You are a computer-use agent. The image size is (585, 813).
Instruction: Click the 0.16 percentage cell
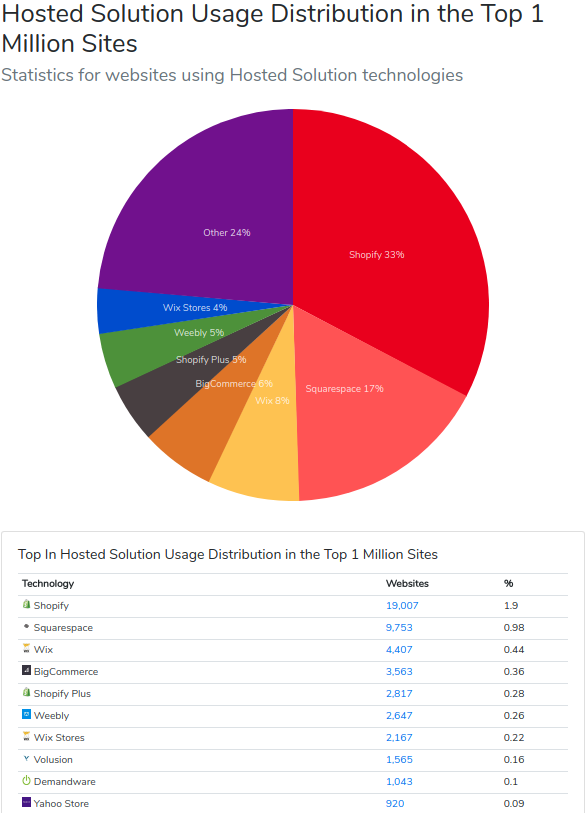pyautogui.click(x=514, y=760)
